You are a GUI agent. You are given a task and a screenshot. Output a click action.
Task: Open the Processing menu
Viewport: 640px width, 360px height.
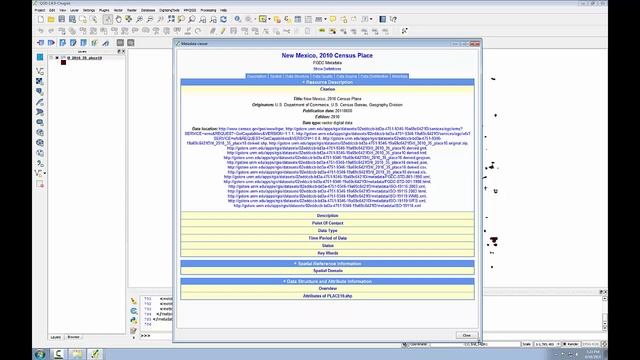coord(208,10)
